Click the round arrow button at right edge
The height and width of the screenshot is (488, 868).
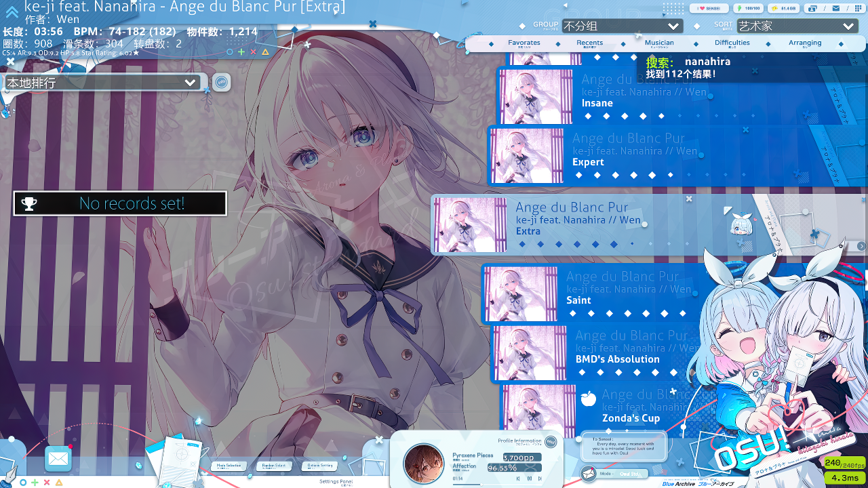[861, 246]
